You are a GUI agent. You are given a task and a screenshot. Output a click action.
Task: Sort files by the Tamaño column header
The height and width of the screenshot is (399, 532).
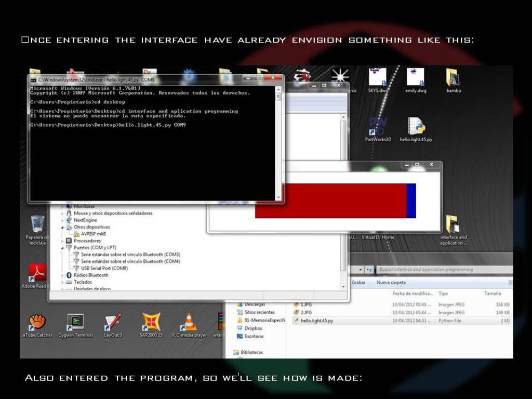(493, 294)
